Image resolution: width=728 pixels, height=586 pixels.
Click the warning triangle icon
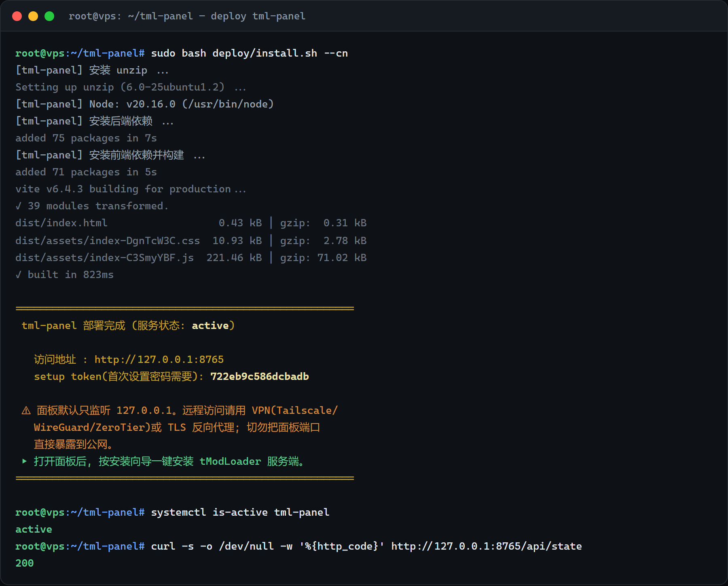point(26,411)
